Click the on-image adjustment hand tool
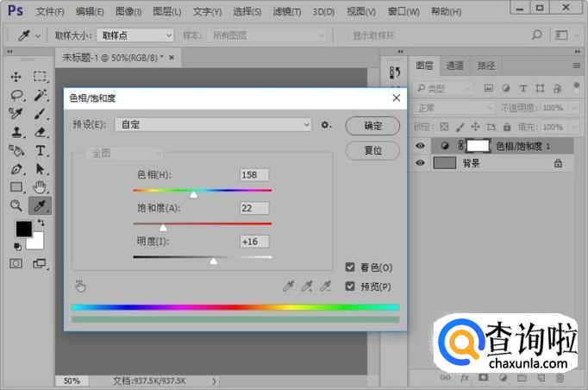588x390 pixels. tap(80, 286)
